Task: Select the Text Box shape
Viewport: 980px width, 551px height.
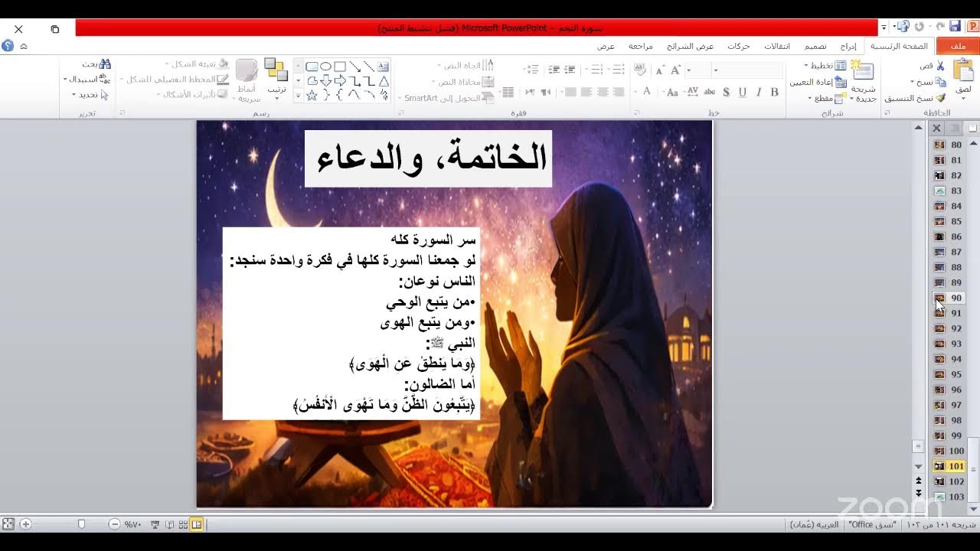Action: [383, 67]
